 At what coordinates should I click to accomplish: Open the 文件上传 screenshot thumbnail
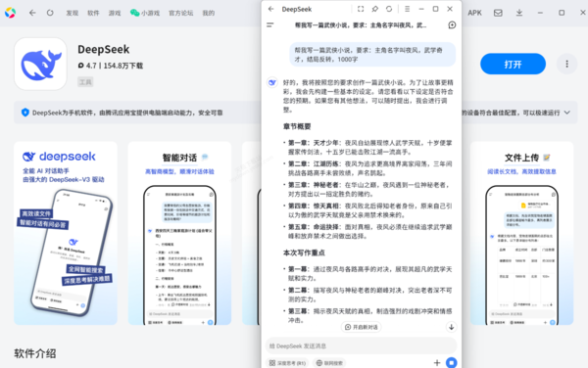pos(521,233)
